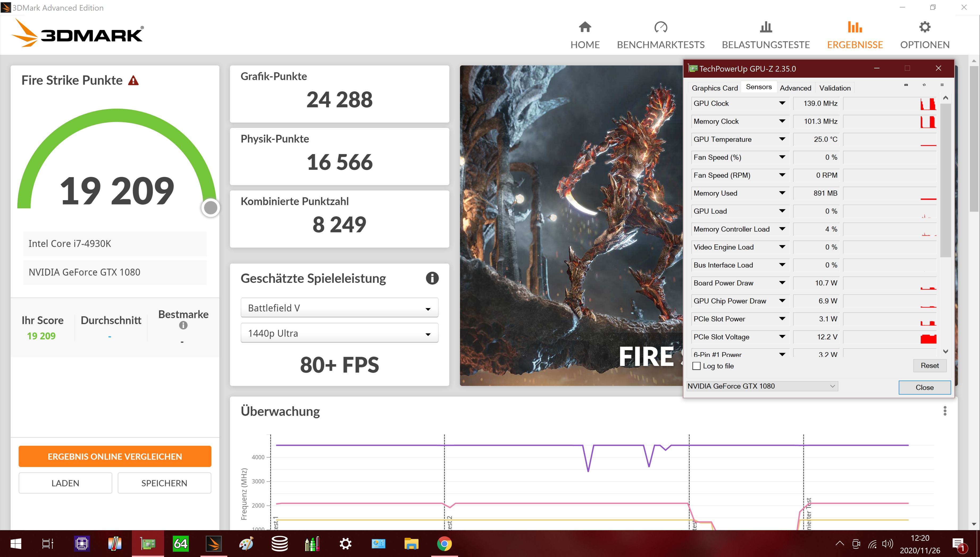Image resolution: width=980 pixels, height=557 pixels.
Task: Open the NVIDIA GeForce GTX 1080 selector in GPU-Z
Action: coord(762,386)
